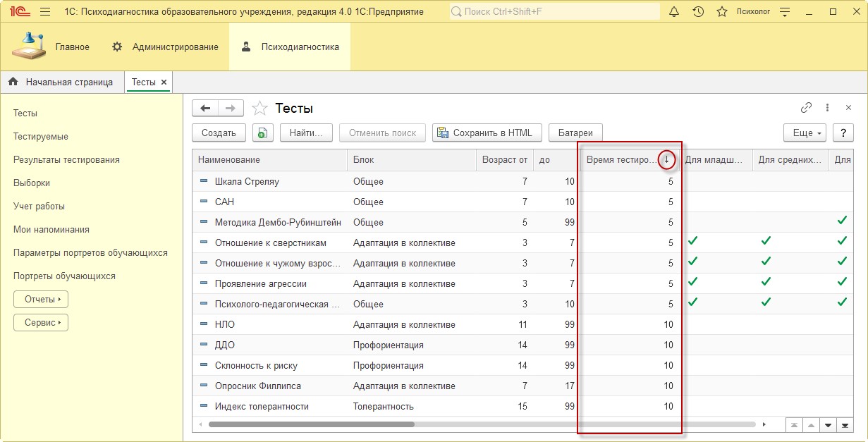Open Выборки in the sidebar
This screenshot has height=442, width=868.
(32, 183)
